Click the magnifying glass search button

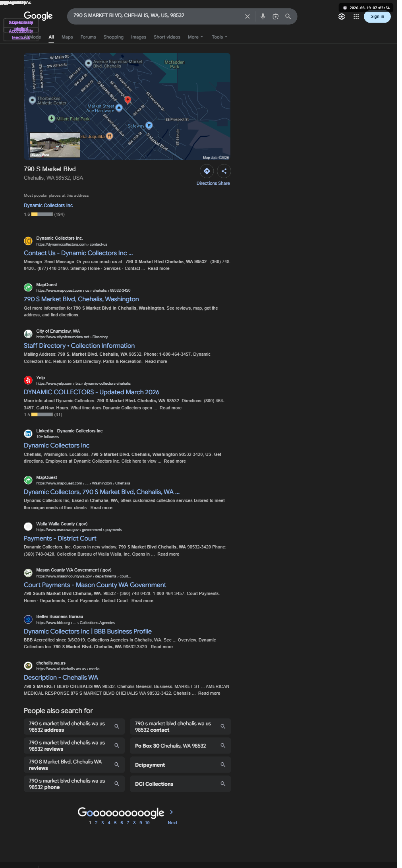pos(288,16)
